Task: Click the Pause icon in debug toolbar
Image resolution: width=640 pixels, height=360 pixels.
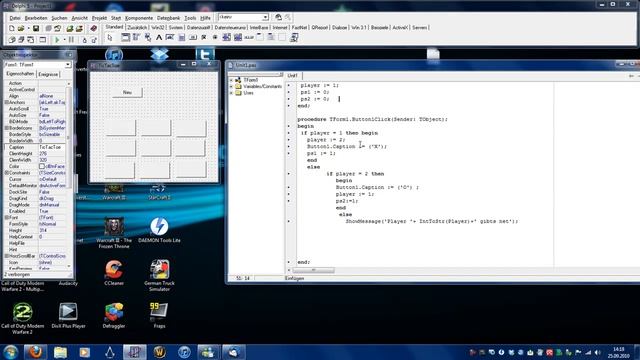Action: [71, 40]
